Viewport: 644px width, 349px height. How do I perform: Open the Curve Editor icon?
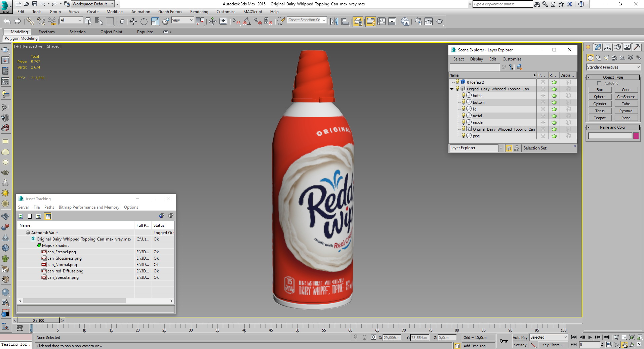(x=381, y=21)
